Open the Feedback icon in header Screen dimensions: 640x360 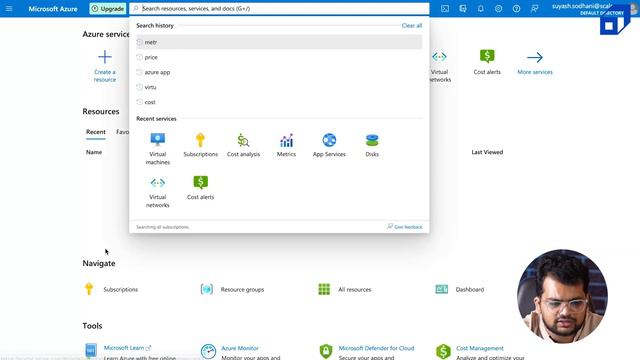pyautogui.click(x=534, y=8)
